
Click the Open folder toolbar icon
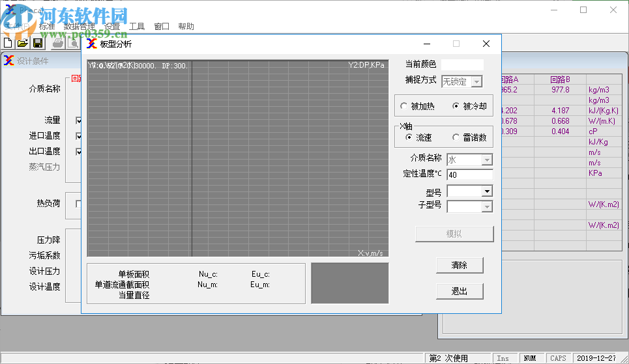(x=22, y=43)
